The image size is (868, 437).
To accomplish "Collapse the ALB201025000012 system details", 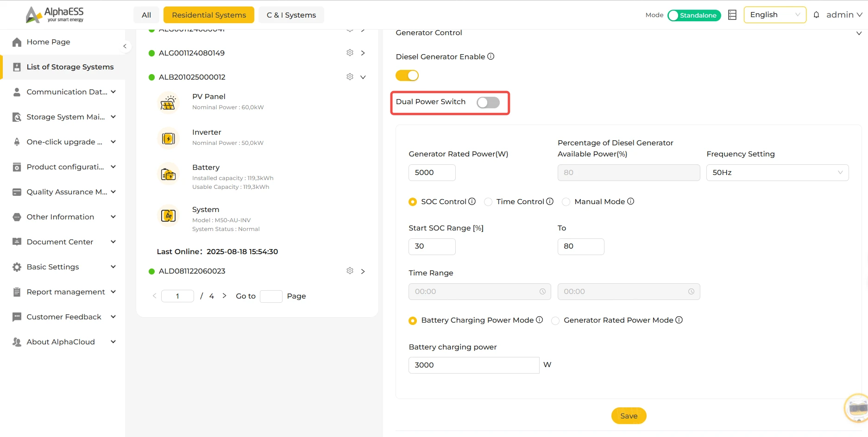I will (x=363, y=77).
